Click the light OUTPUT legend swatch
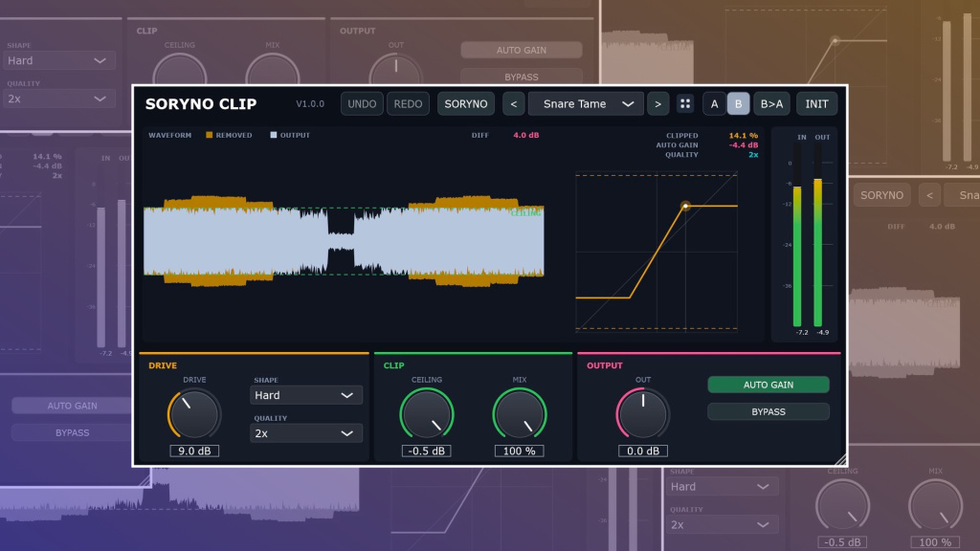Image resolution: width=980 pixels, height=551 pixels. (x=273, y=135)
